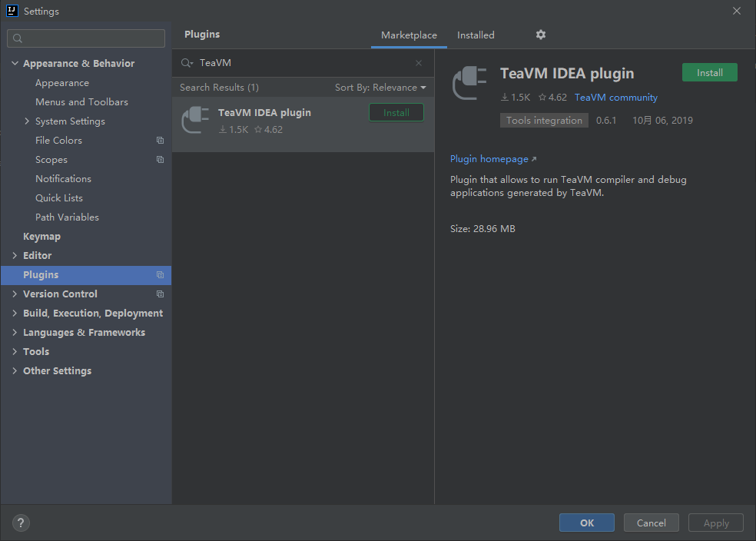Image resolution: width=756 pixels, height=541 pixels.
Task: Click the project-level icon next to File Colors
Action: pyautogui.click(x=160, y=141)
